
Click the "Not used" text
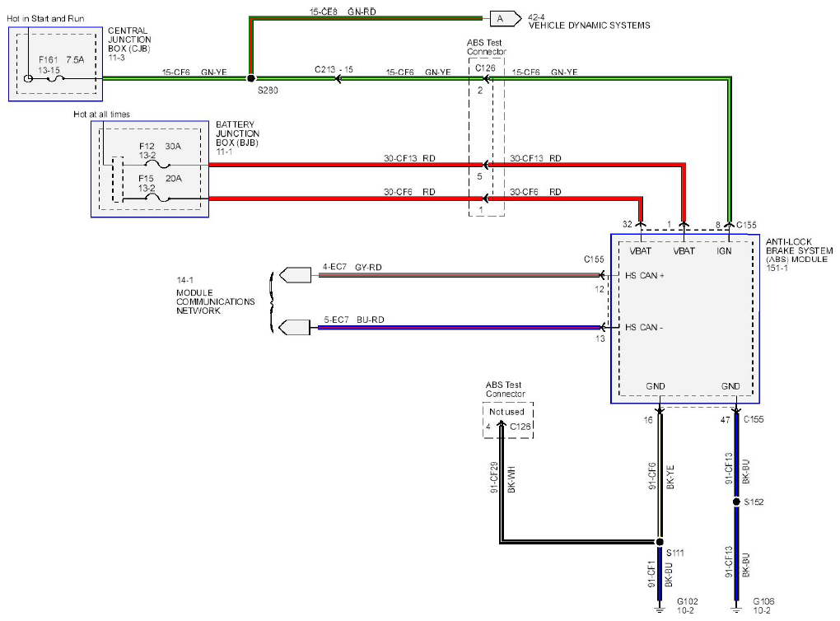tap(506, 412)
